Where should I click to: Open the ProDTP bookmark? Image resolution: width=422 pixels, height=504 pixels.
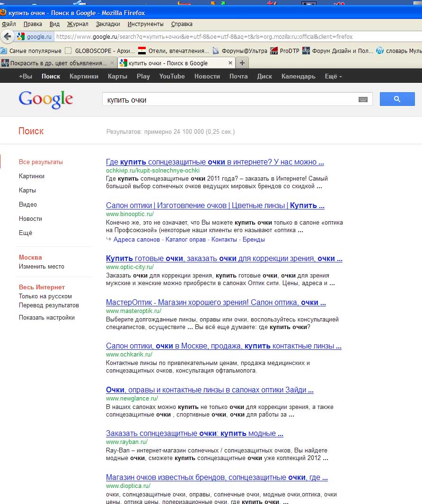(x=285, y=51)
